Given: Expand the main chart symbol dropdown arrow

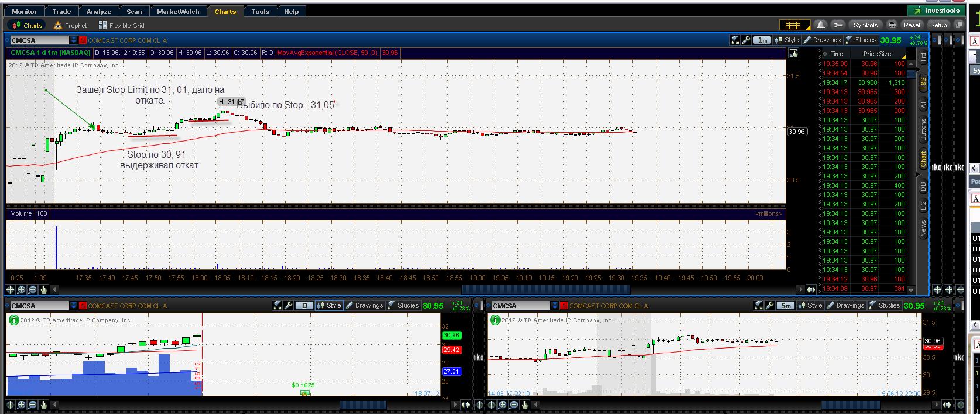Looking at the screenshot, I should (x=73, y=40).
